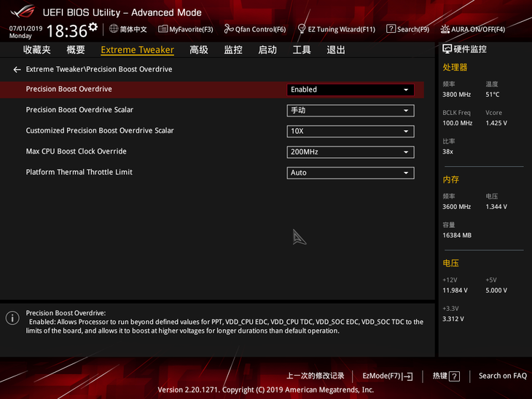The image size is (532, 399).
Task: Click the 51°C temperature value
Action: (493, 95)
